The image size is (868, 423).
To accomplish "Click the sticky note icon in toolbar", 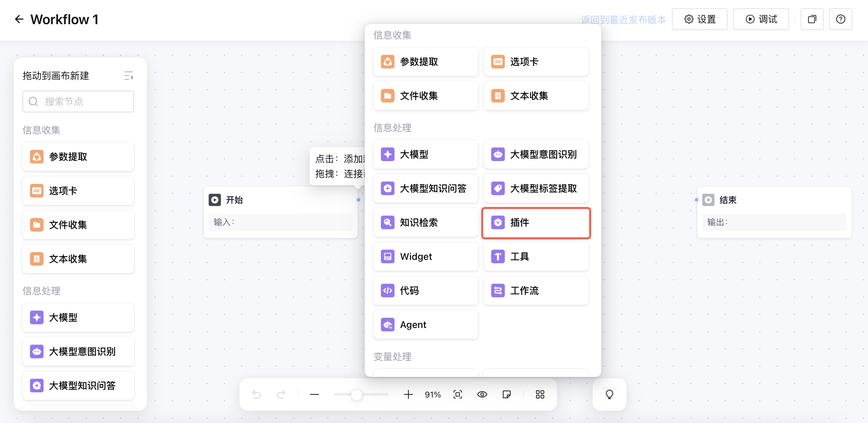I will [x=507, y=394].
